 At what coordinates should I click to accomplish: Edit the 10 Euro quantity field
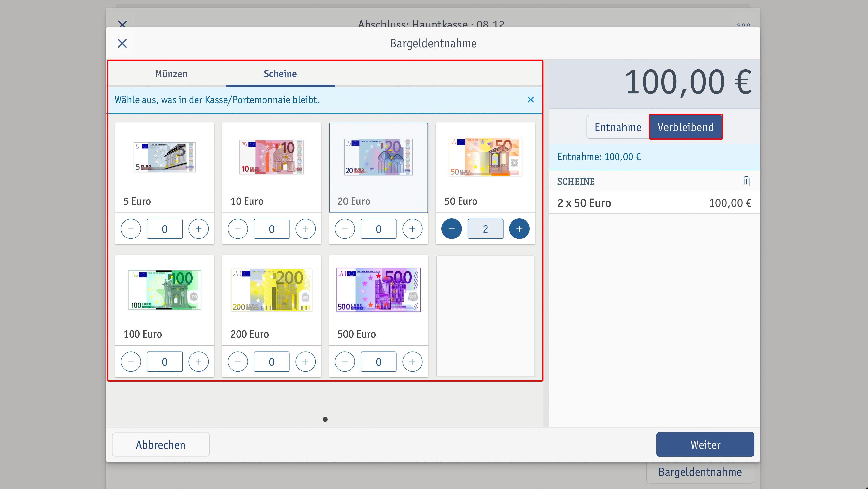271,229
